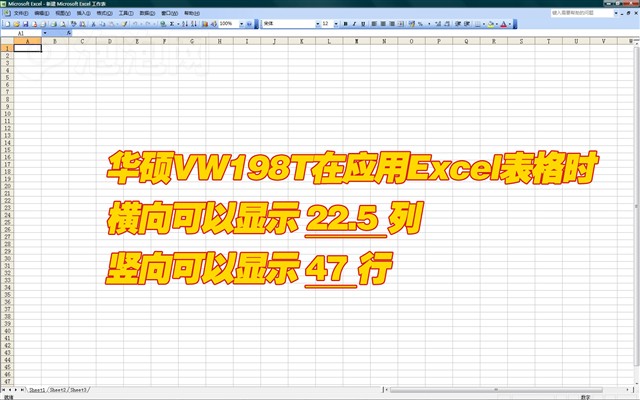Click the New workbook icon
Screen dimensions: 640x400
click(7, 24)
